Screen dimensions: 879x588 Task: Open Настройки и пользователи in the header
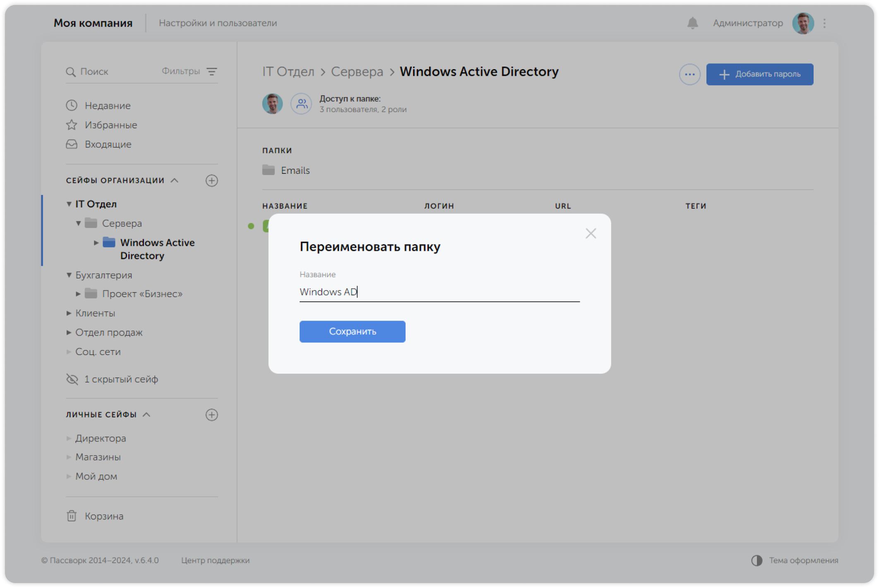218,23
